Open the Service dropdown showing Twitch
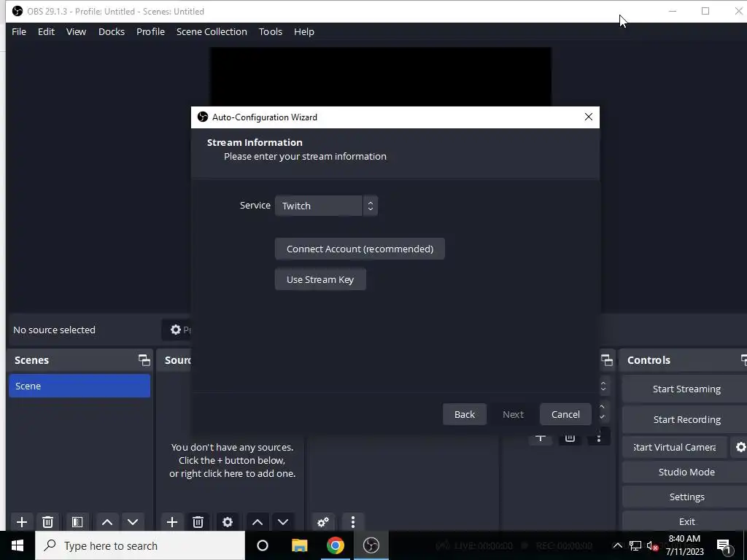This screenshot has width=747, height=560. click(326, 206)
